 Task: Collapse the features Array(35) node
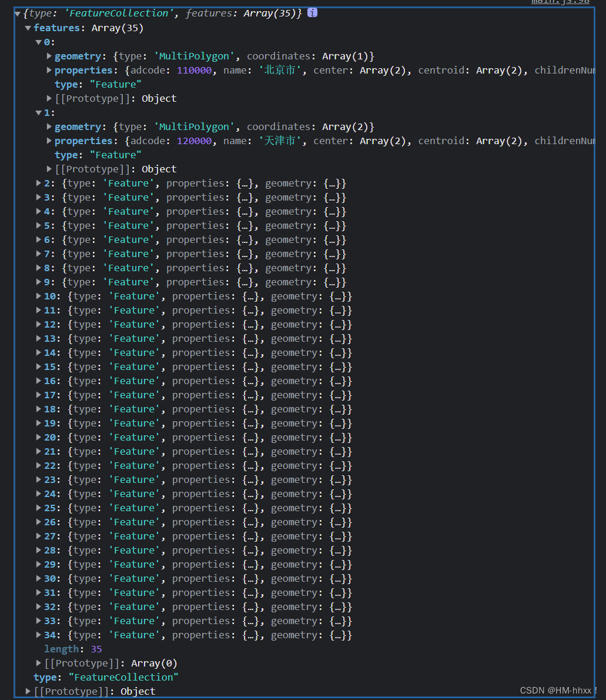point(28,28)
